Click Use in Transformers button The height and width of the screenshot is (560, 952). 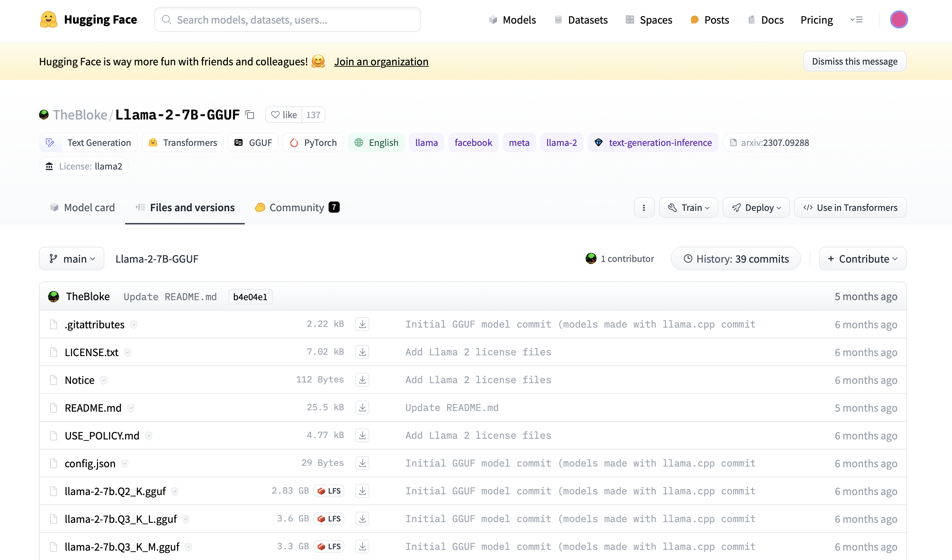[x=850, y=207]
